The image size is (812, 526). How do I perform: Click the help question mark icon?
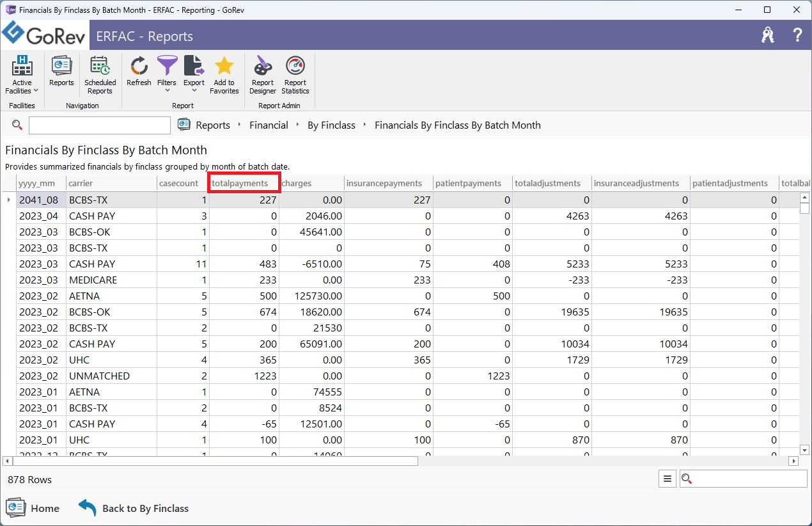(797, 35)
